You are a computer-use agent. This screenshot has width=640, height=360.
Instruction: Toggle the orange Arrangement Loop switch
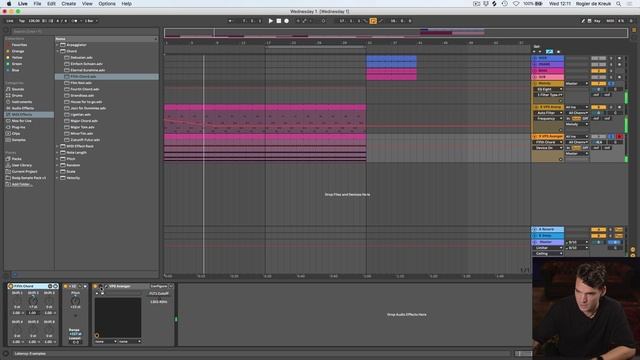point(373,21)
